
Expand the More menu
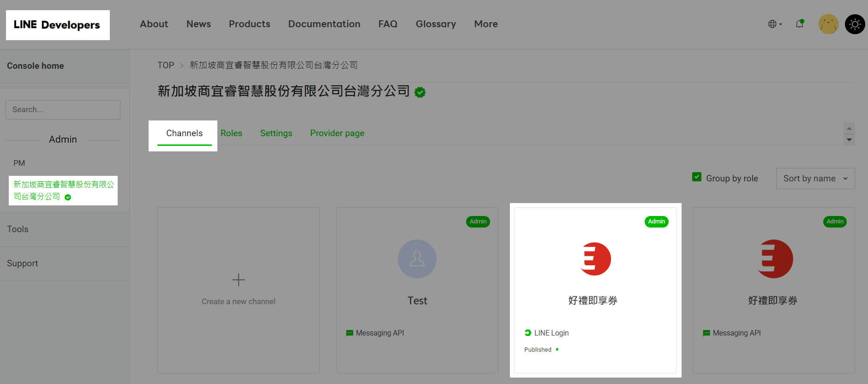pyautogui.click(x=486, y=24)
